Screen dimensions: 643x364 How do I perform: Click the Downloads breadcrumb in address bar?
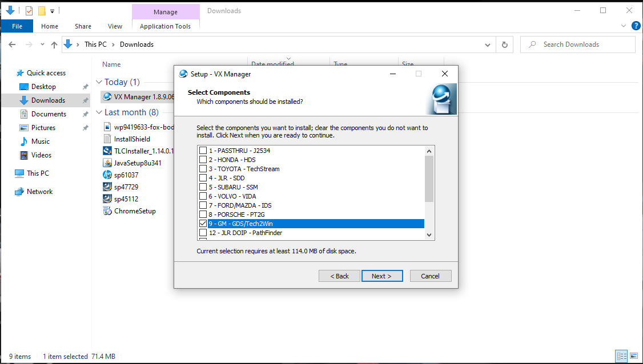(x=136, y=45)
